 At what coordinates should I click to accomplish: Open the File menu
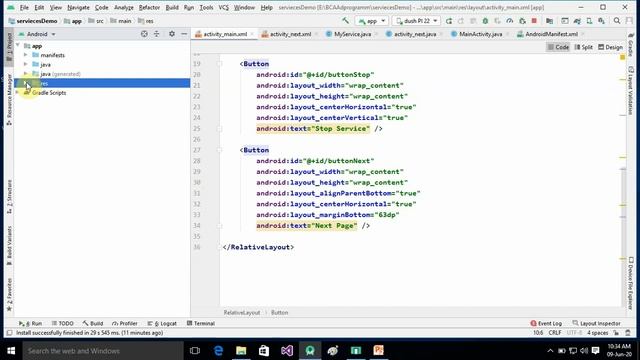[x=24, y=7]
